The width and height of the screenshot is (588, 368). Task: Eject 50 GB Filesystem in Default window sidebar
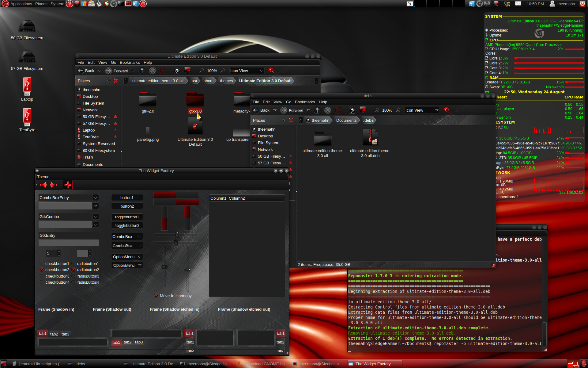pyautogui.click(x=115, y=117)
